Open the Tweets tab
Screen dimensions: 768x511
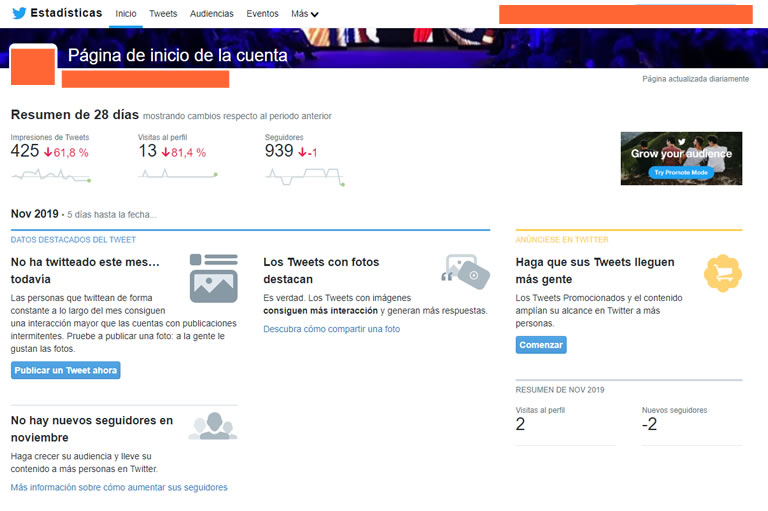pos(163,14)
